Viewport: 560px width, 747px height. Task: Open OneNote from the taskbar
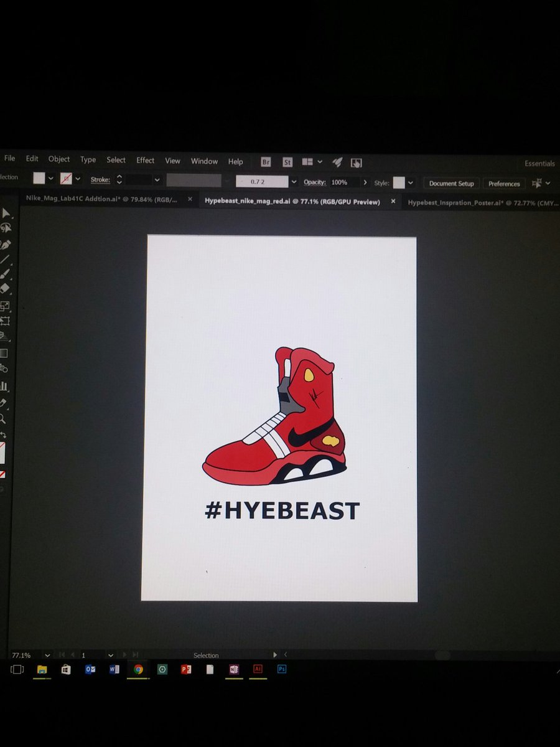234,669
